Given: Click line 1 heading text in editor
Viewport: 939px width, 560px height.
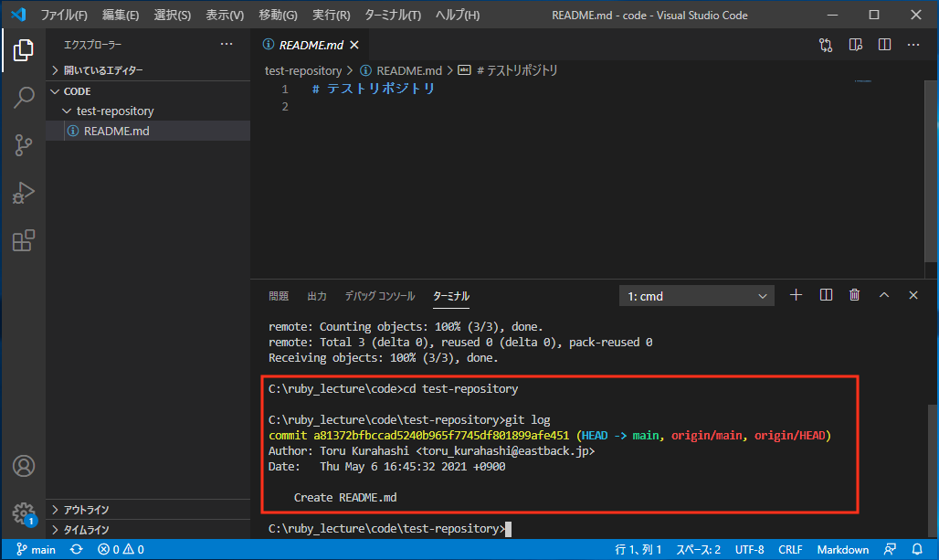Looking at the screenshot, I should coord(373,89).
